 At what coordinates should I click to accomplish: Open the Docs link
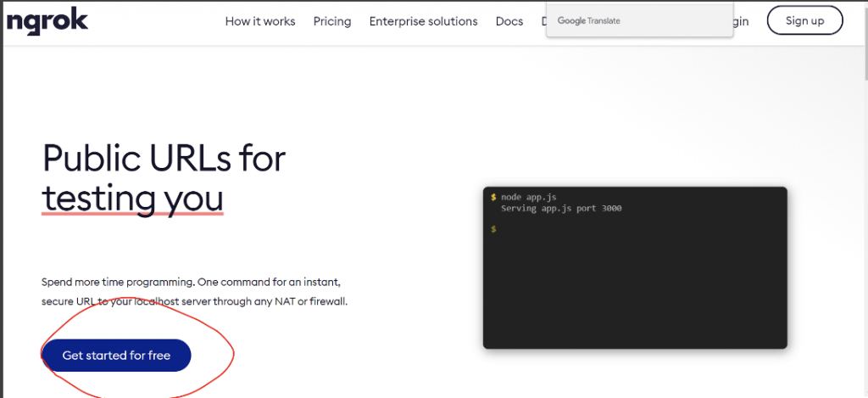pos(509,21)
